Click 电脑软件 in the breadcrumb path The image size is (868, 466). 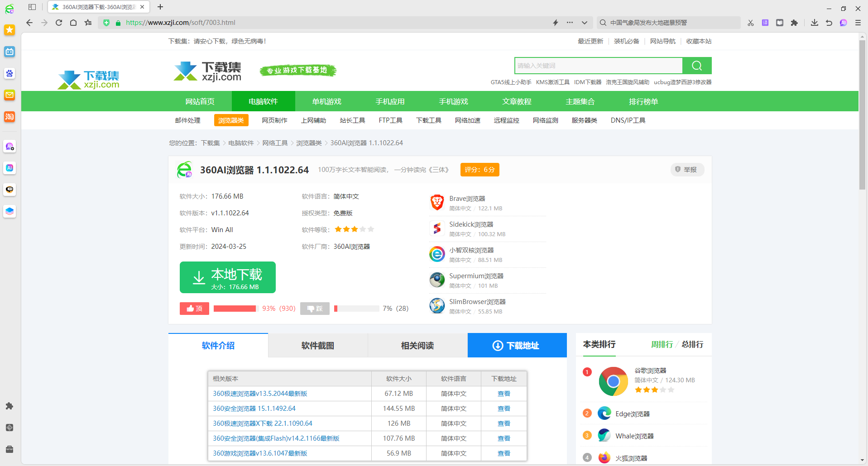tap(241, 143)
